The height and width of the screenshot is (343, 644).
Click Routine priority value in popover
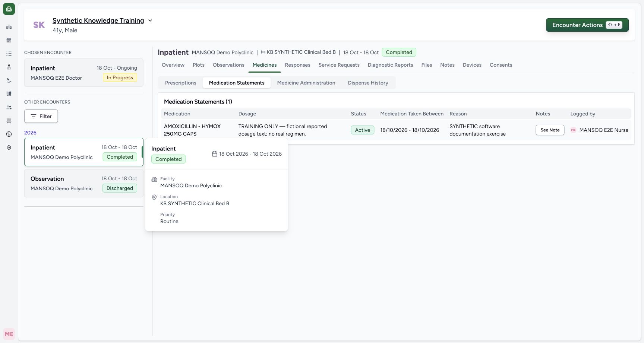[169, 221]
